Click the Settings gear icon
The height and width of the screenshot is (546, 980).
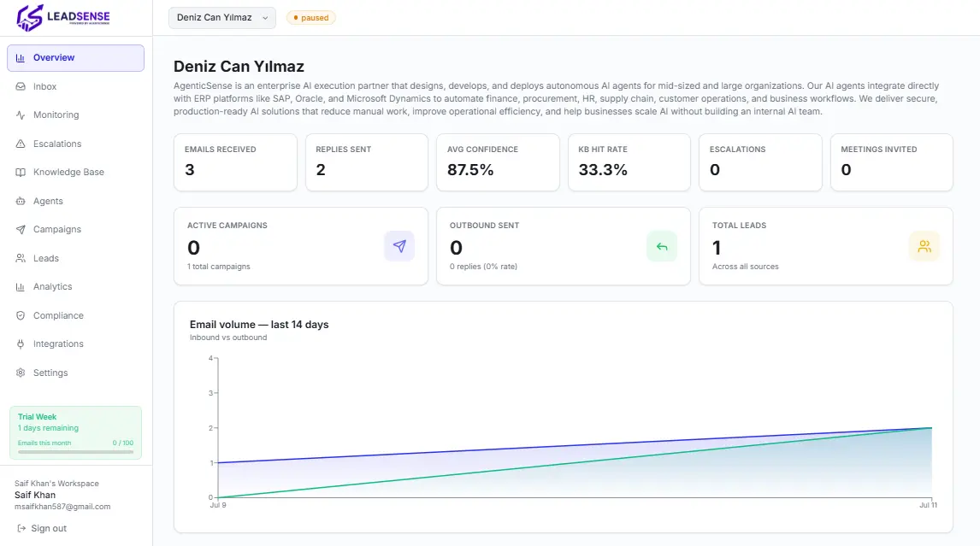21,373
